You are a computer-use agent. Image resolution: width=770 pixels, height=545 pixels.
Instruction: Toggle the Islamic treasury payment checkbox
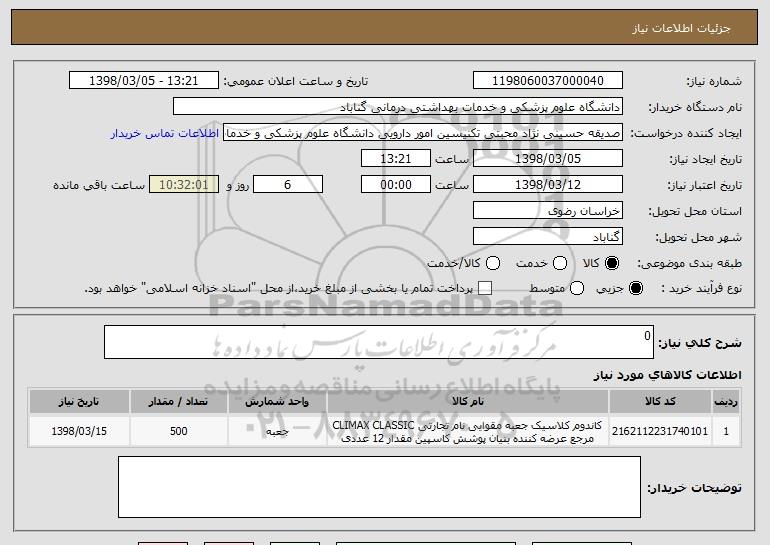coord(485,289)
